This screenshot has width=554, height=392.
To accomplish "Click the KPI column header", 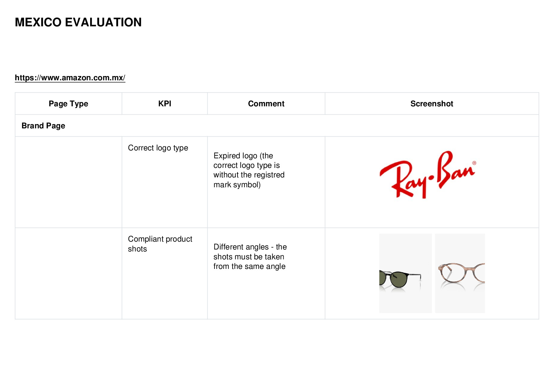I will [x=164, y=104].
